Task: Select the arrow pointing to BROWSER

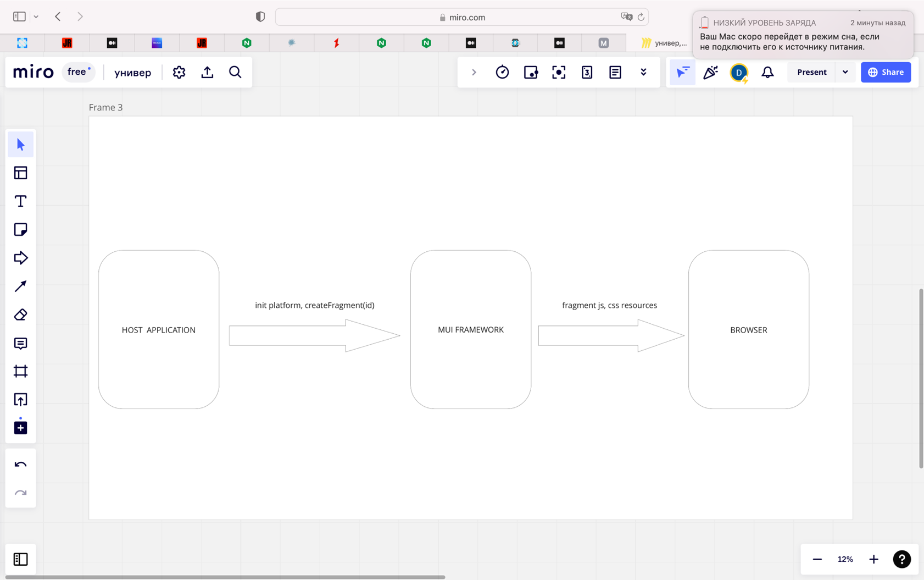Action: pos(611,335)
